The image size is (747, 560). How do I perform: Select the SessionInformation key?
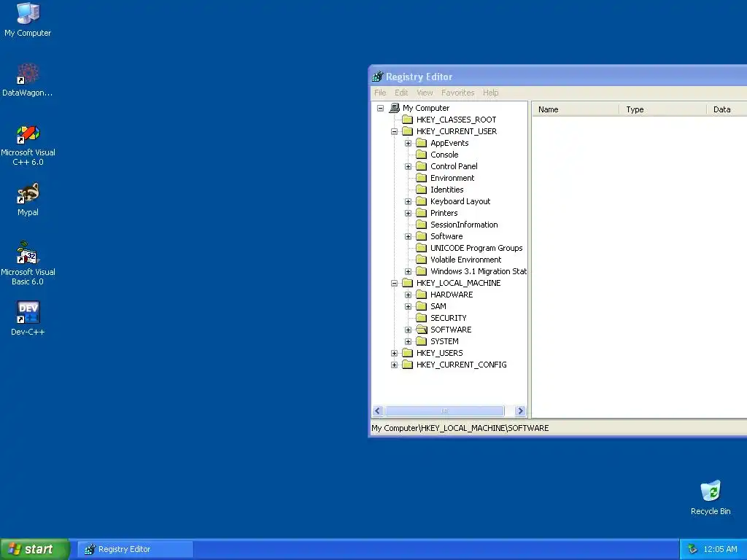(x=464, y=225)
